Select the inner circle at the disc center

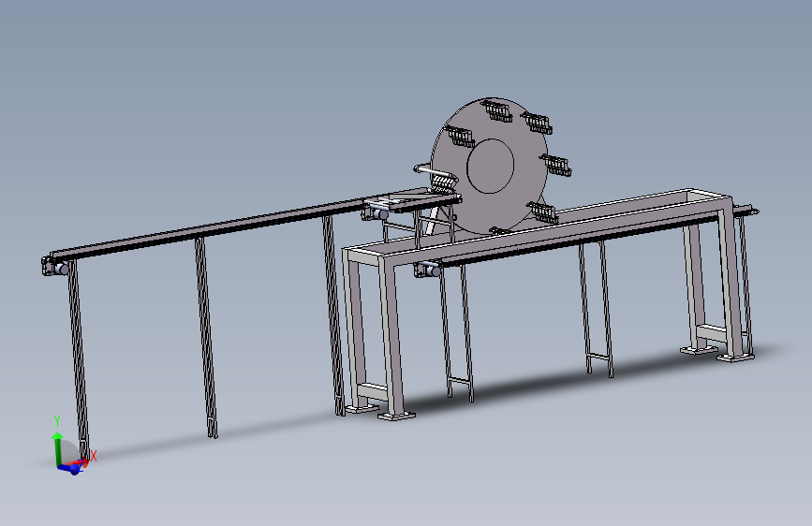click(x=490, y=166)
